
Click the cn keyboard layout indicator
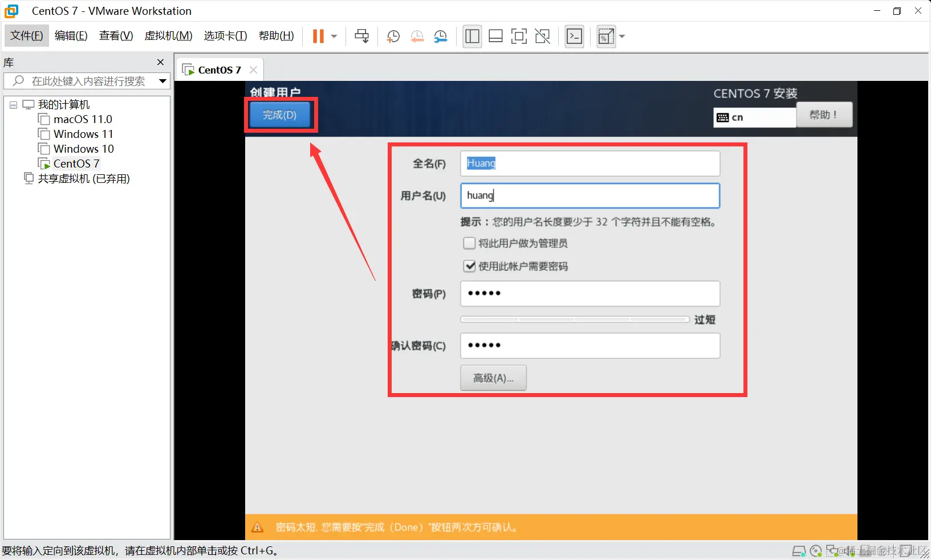(754, 117)
